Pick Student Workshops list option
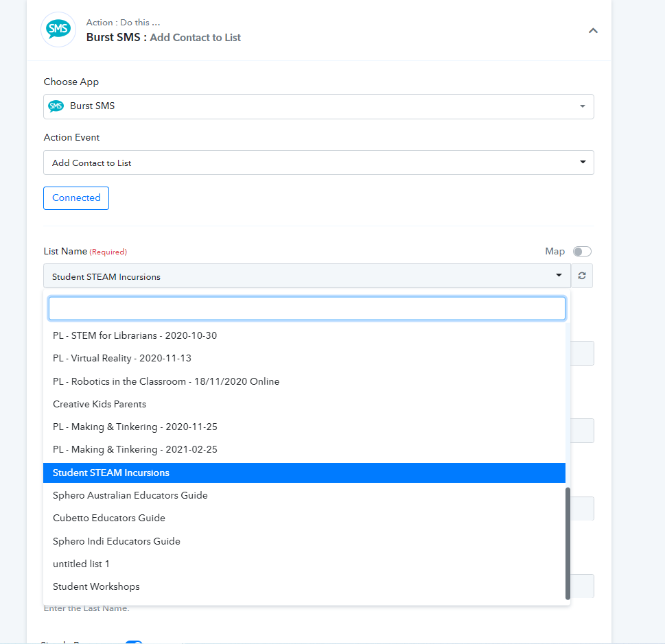665x644 pixels. click(304, 587)
